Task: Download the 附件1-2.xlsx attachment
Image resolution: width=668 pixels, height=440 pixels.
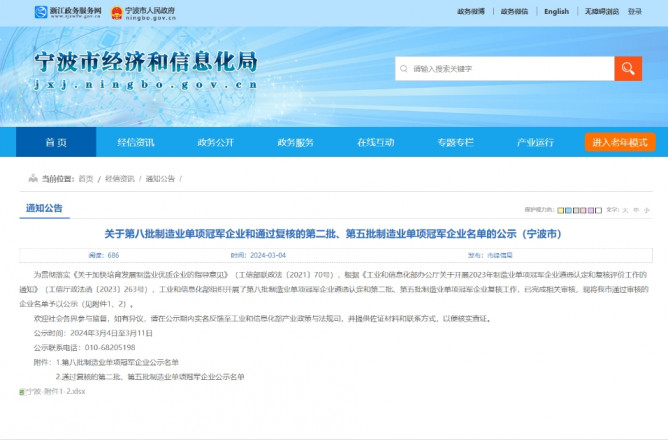Action: (x=56, y=392)
